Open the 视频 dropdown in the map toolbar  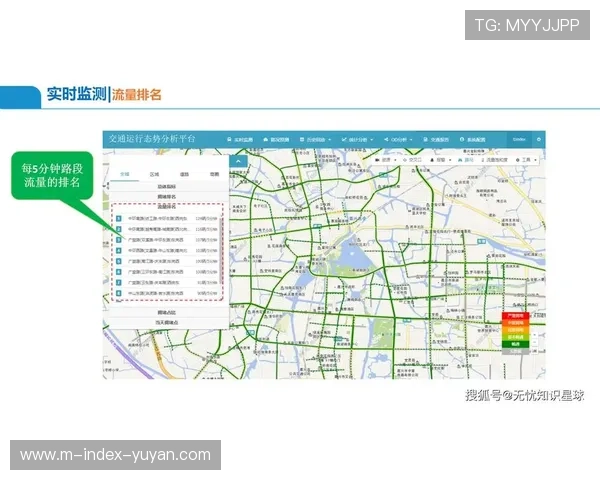385,160
